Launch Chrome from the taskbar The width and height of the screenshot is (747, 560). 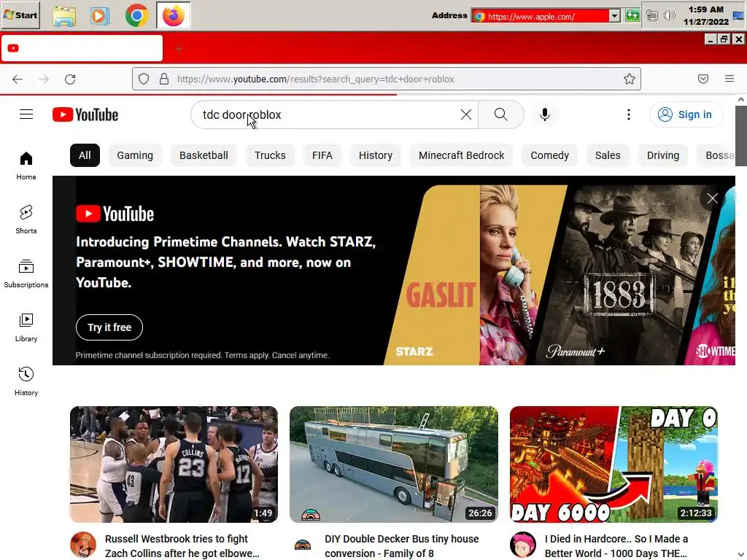136,16
